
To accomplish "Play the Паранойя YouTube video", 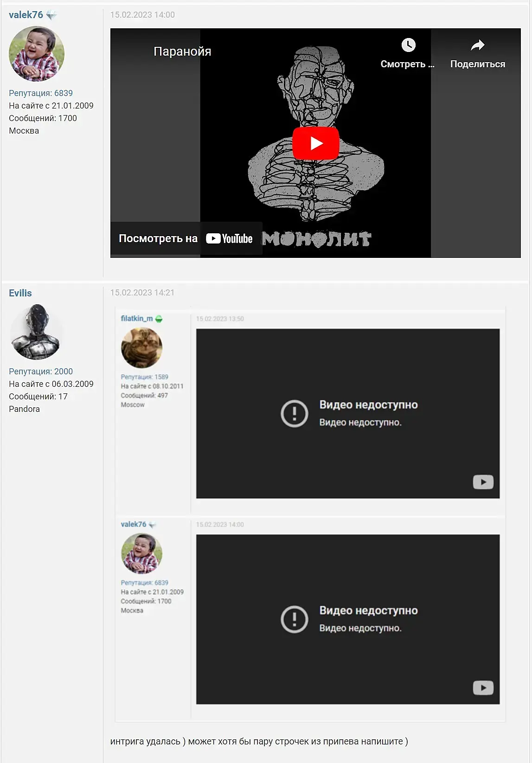I will (316, 143).
